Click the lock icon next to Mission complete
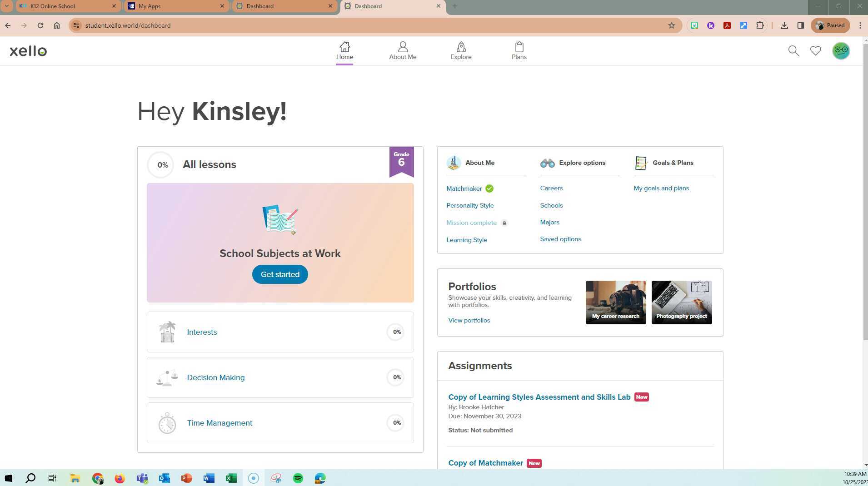 [504, 223]
